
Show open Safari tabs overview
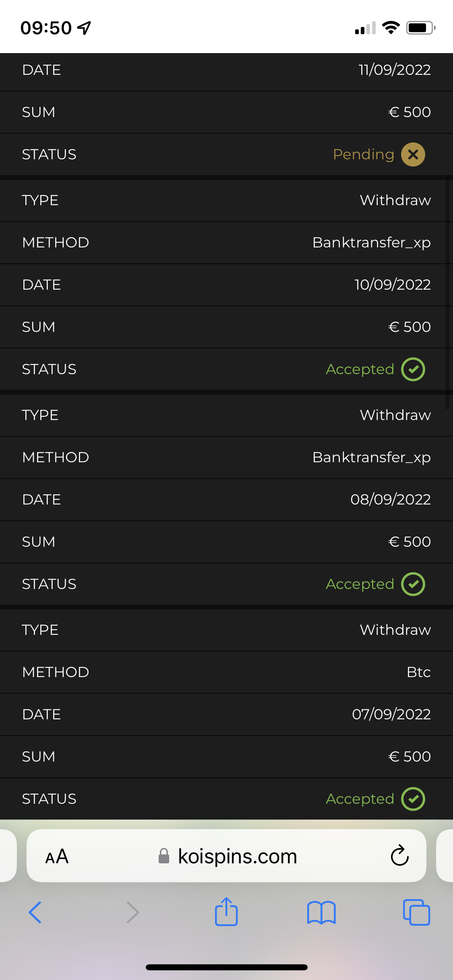pyautogui.click(x=416, y=912)
